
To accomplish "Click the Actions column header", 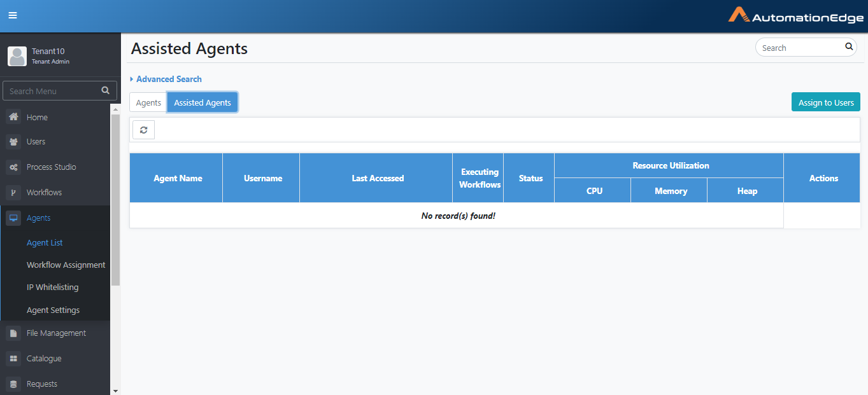I will point(823,178).
